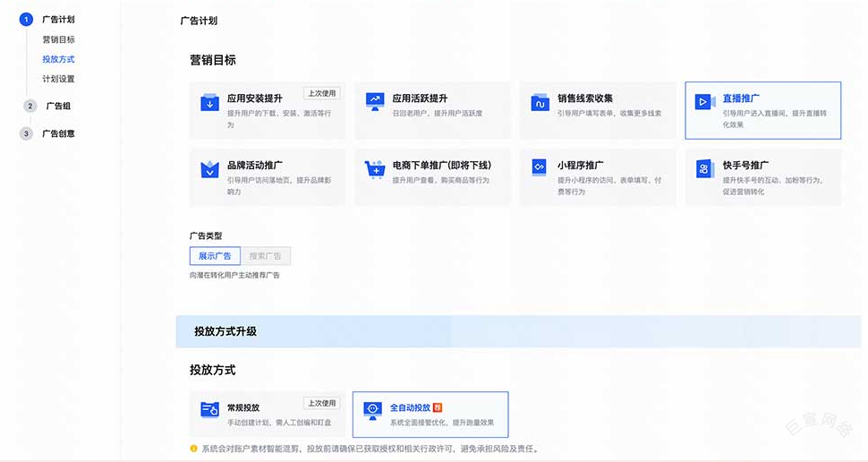Select the 全自动投放 delivery method card

point(430,415)
